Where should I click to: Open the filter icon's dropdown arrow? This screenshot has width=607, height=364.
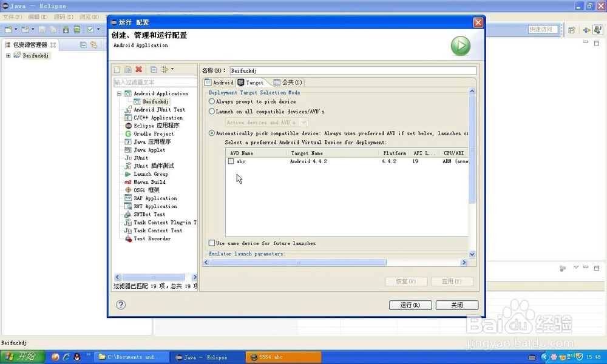click(x=172, y=69)
